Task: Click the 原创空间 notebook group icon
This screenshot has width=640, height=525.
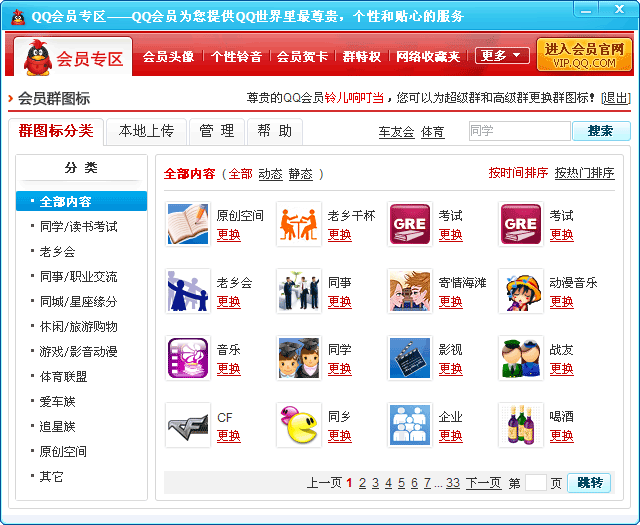Action: click(x=188, y=224)
